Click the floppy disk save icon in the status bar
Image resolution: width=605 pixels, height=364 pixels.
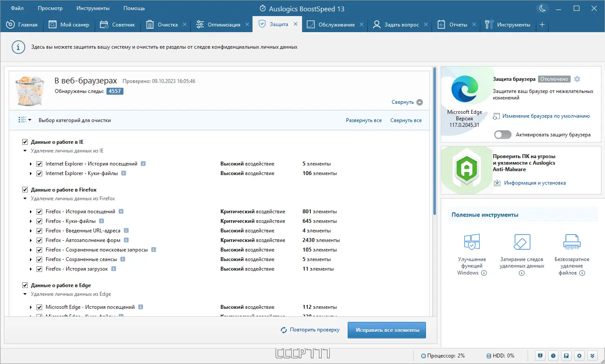click(566, 355)
